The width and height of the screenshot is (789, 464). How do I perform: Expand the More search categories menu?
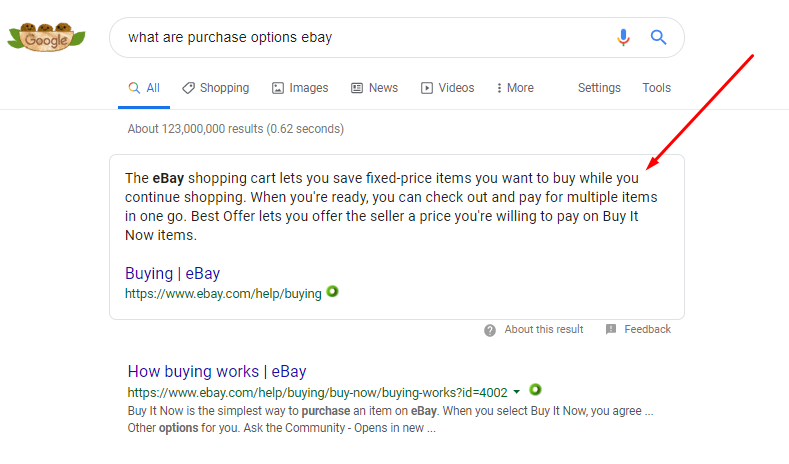coord(515,88)
